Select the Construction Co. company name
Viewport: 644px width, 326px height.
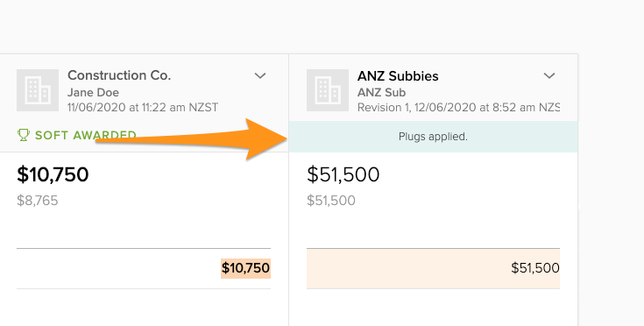119,75
